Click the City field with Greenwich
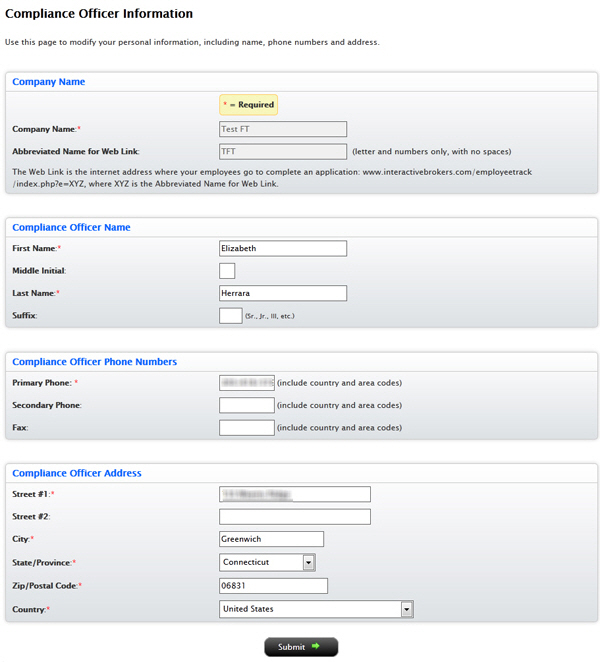Screen dimensions: 600x662 271,539
